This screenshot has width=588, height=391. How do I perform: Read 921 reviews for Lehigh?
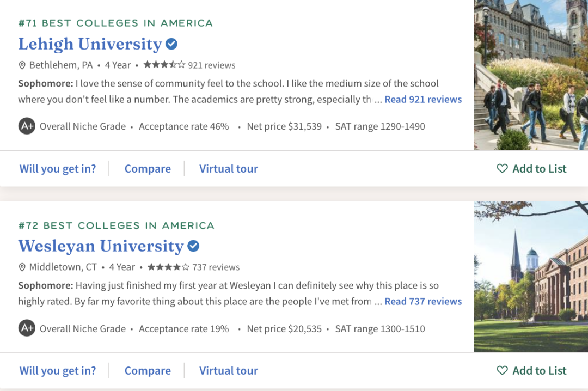[x=423, y=100]
